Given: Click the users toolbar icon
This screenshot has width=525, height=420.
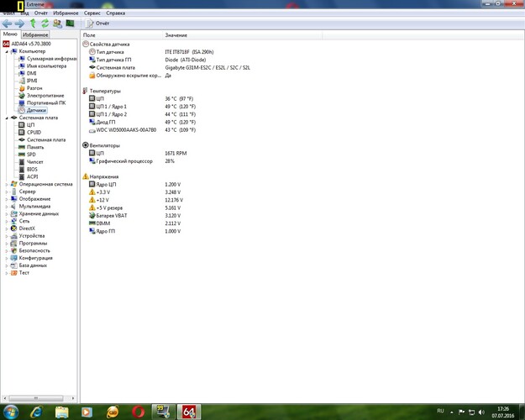Looking at the screenshot, I should pos(58,24).
